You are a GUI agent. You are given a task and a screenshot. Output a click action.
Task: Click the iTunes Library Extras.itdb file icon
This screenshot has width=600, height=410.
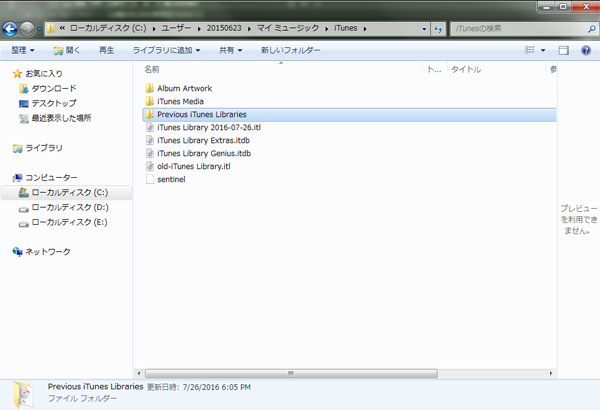click(x=150, y=140)
